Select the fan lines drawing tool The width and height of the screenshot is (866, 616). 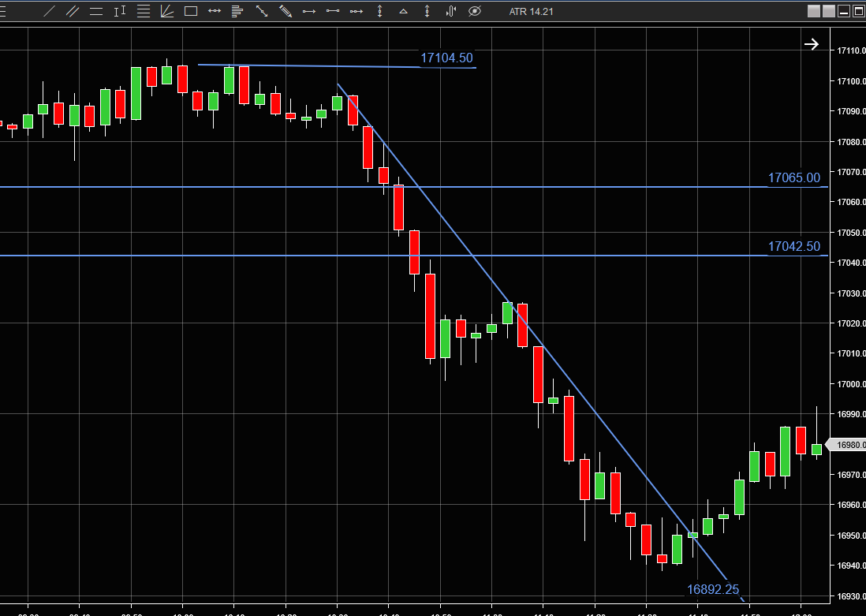pyautogui.click(x=166, y=11)
